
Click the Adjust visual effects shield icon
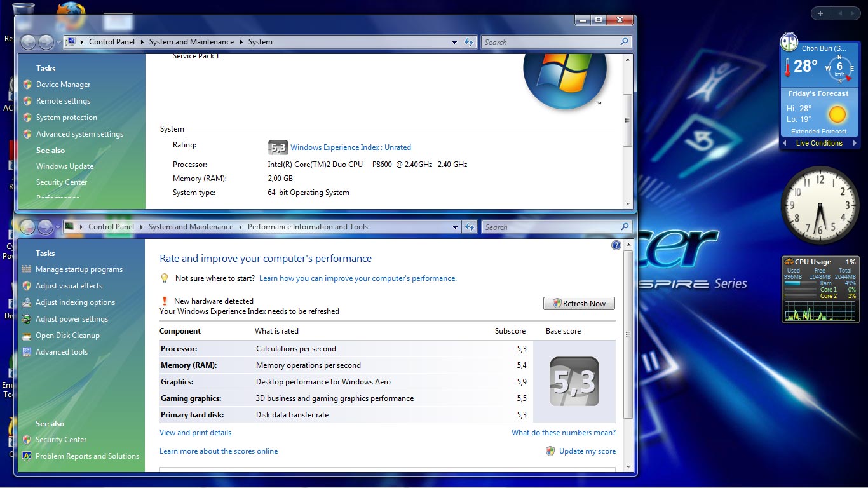coord(26,286)
